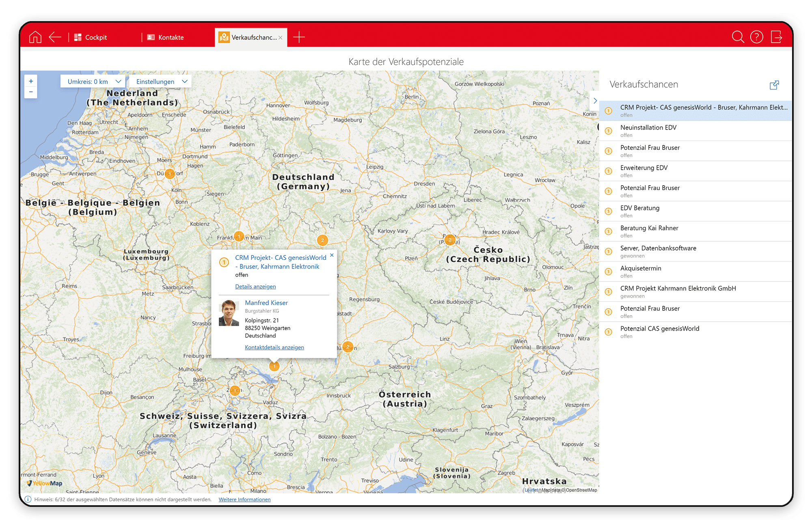812x528 pixels.
Task: Open the Einstellungen dropdown
Action: pyautogui.click(x=160, y=81)
